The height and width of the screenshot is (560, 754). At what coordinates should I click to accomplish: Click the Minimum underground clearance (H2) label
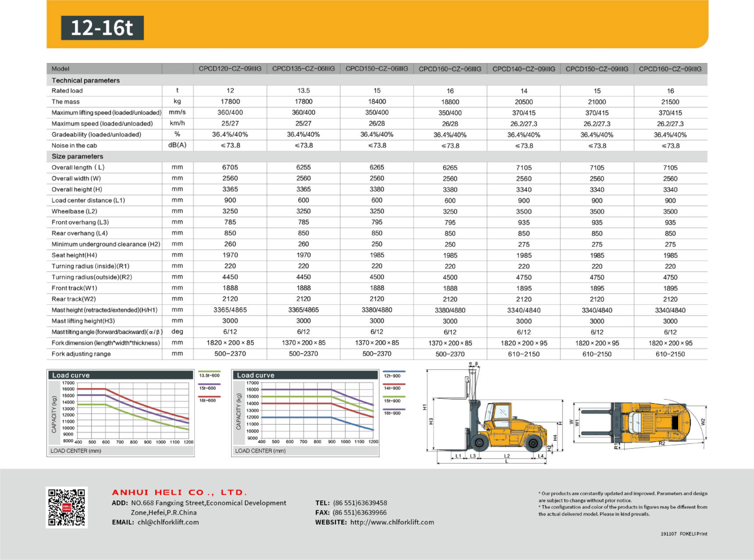click(106, 244)
